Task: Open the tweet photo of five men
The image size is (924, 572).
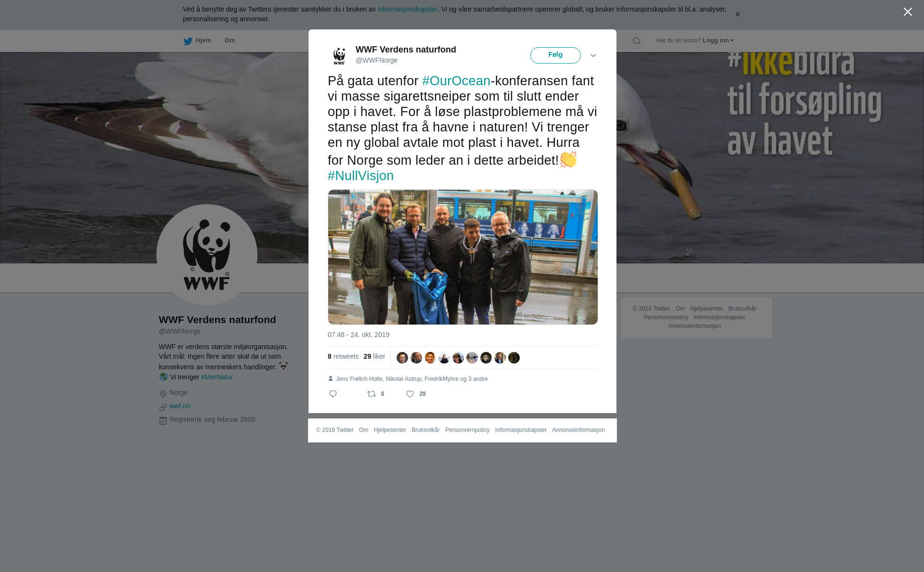Action: pyautogui.click(x=463, y=257)
